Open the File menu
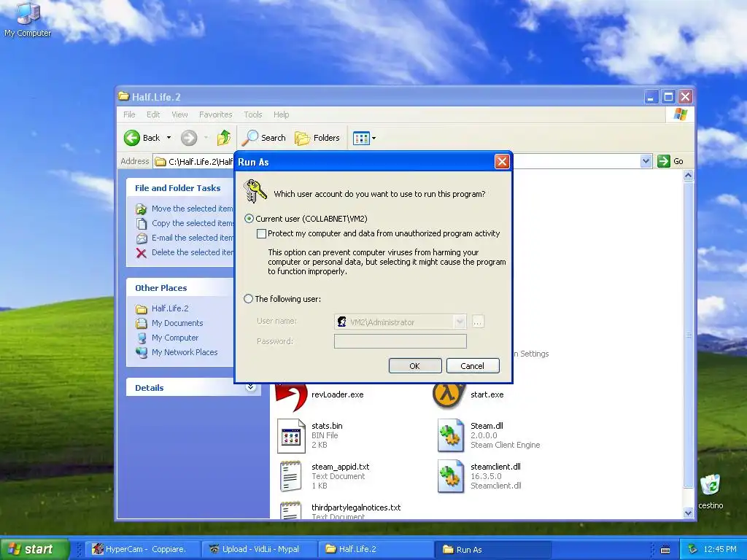This screenshot has height=560, width=747. pyautogui.click(x=129, y=114)
